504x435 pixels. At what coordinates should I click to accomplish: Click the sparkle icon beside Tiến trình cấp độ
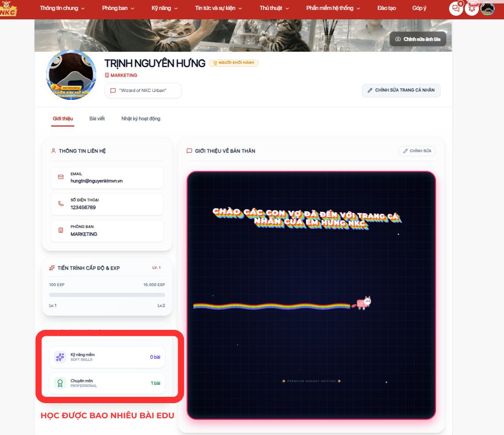pyautogui.click(x=52, y=268)
